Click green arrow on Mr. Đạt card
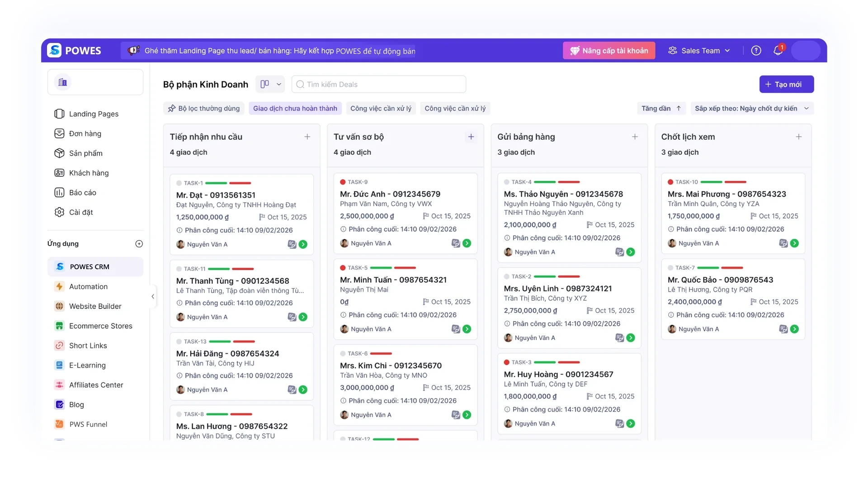 (x=303, y=244)
